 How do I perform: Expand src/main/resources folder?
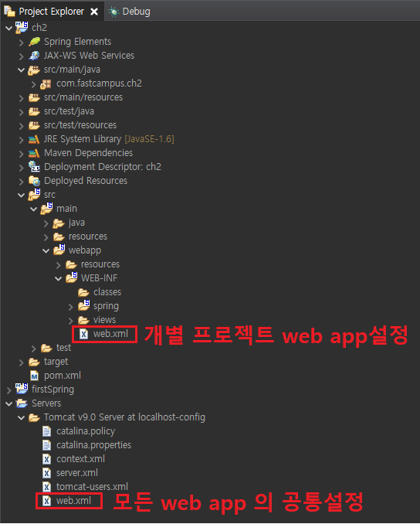[22, 98]
